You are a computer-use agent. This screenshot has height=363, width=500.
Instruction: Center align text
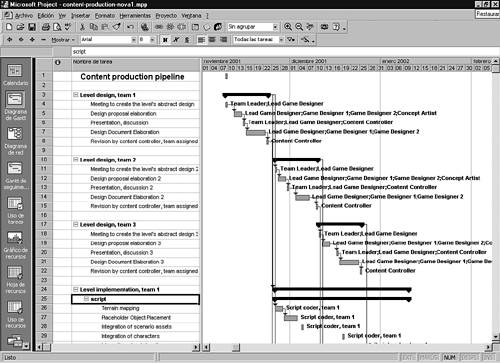click(x=212, y=40)
